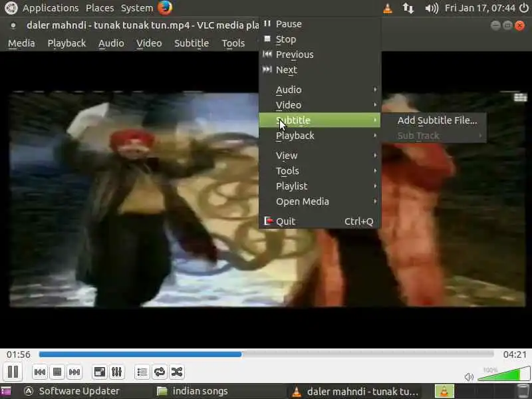Mute audio using speaker icon
Image resolution: width=532 pixels, height=399 pixels.
pyautogui.click(x=469, y=376)
